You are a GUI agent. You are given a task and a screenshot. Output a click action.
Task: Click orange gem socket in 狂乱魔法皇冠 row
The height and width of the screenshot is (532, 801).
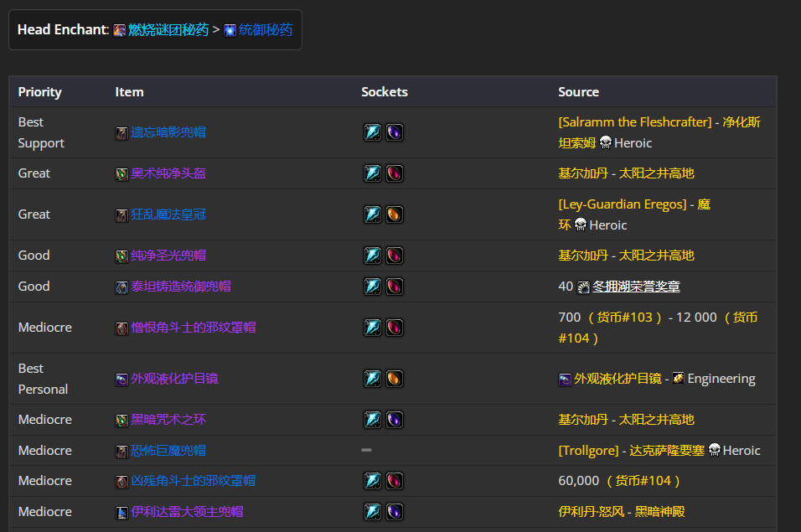[x=395, y=214]
